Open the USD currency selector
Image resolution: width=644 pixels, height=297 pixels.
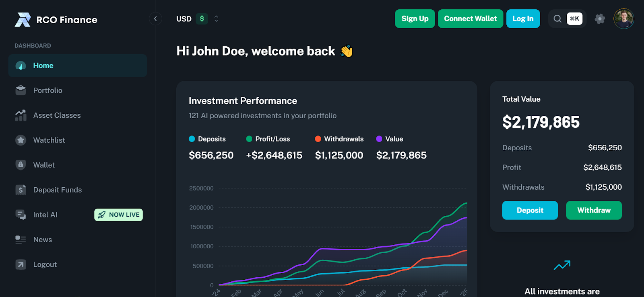(x=198, y=19)
